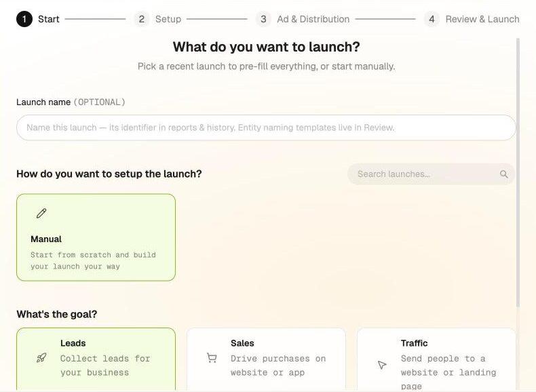Click 'Start from scratch and build' description
Image resolution: width=536 pixels, height=392 pixels.
pos(93,260)
